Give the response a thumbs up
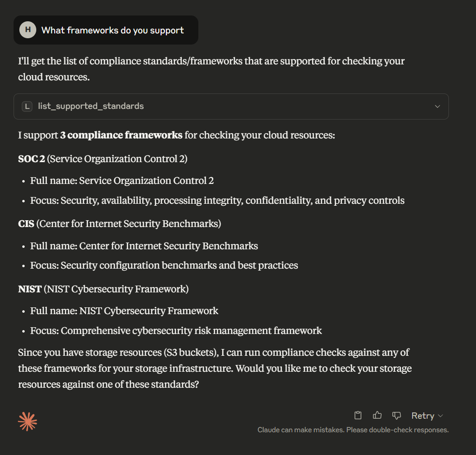476x455 pixels. click(x=377, y=415)
